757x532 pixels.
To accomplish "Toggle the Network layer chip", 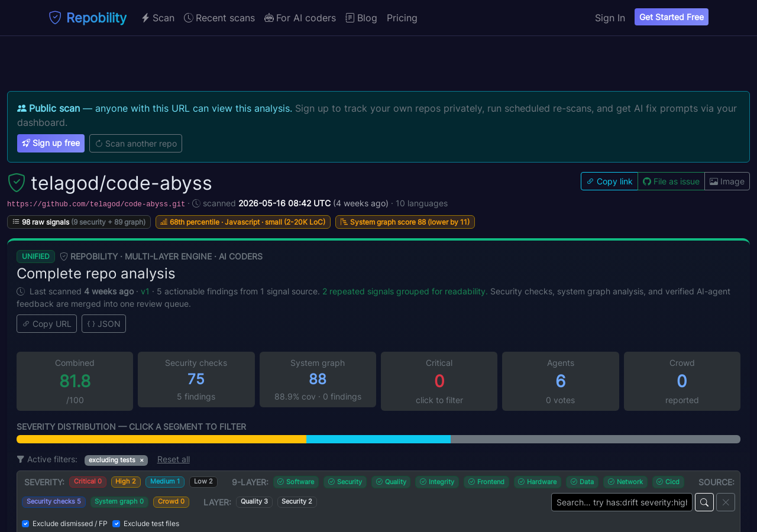I will click(x=625, y=482).
